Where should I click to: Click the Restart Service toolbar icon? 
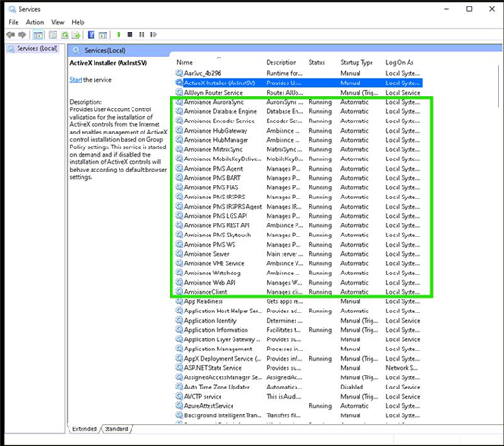(x=153, y=34)
